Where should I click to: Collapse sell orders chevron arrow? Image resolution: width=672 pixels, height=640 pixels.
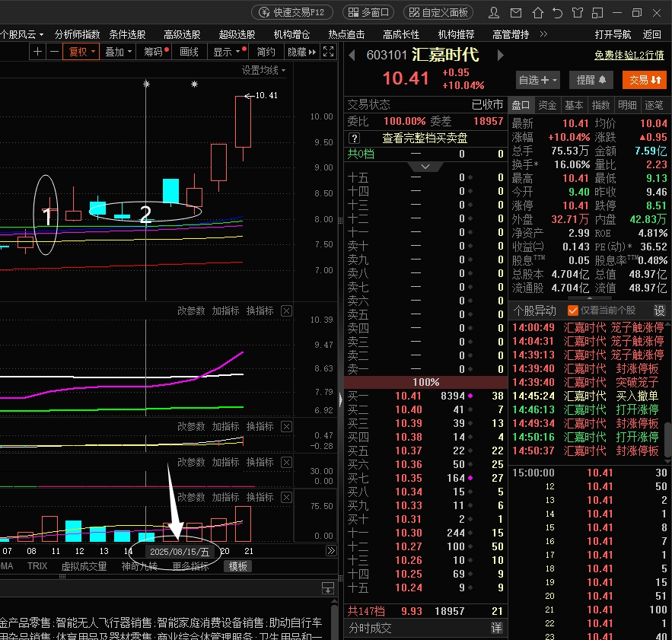click(x=425, y=167)
